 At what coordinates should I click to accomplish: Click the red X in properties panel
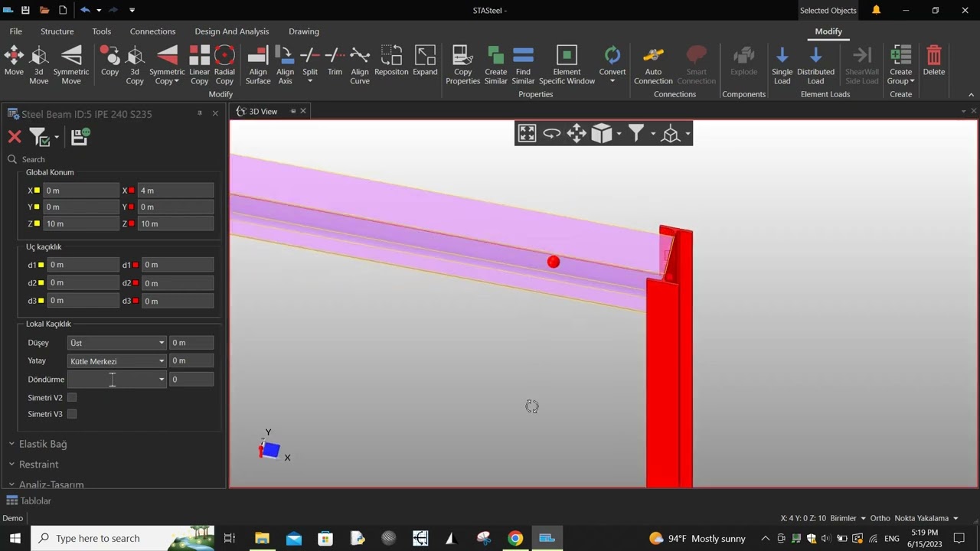click(14, 137)
